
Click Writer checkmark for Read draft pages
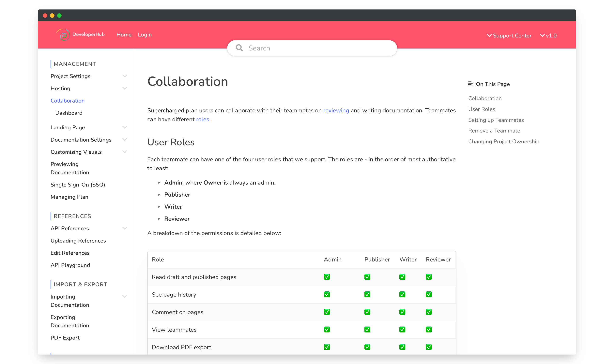point(402,277)
